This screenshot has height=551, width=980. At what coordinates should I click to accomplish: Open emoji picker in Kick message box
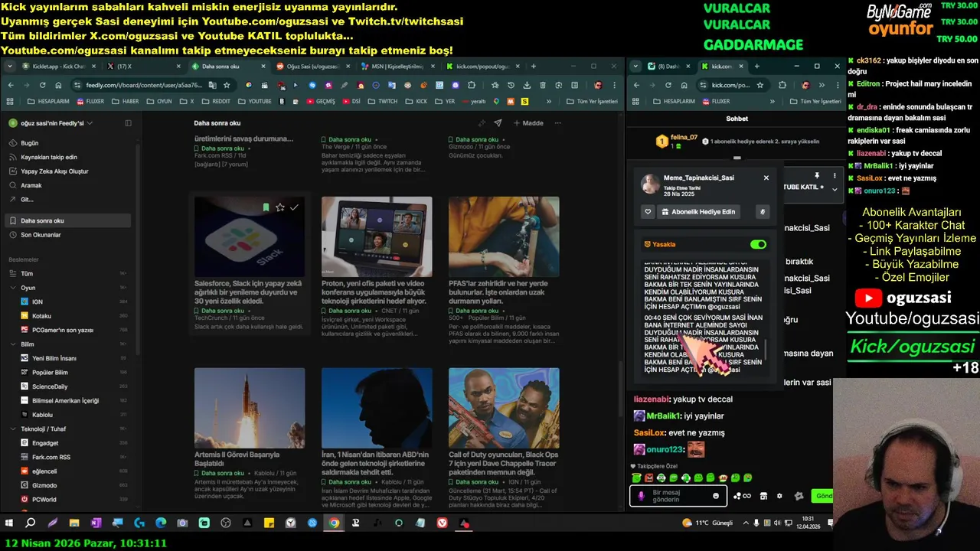(716, 496)
